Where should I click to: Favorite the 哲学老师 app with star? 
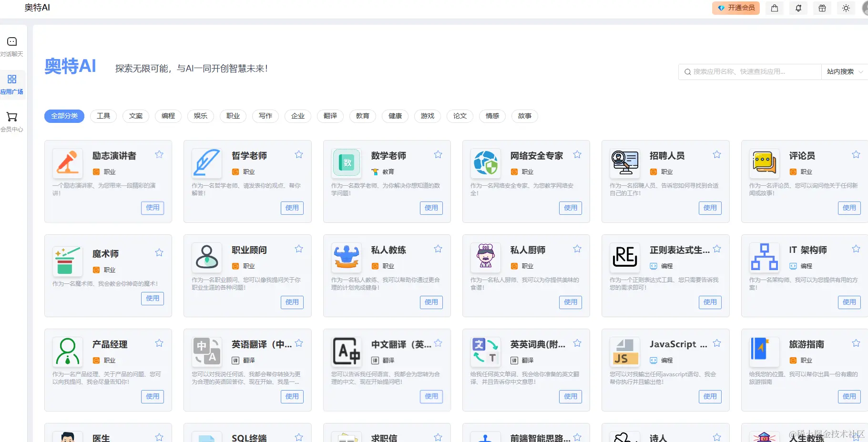[x=299, y=154]
